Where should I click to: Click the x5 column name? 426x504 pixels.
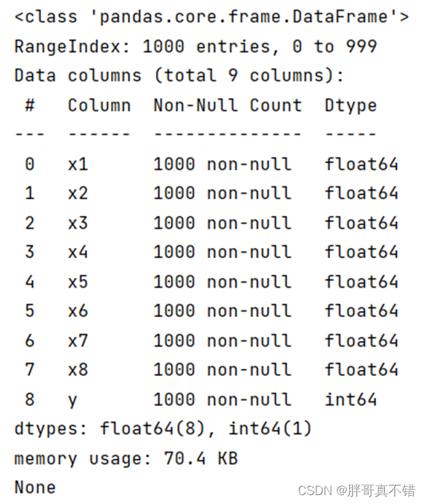(x=77, y=281)
